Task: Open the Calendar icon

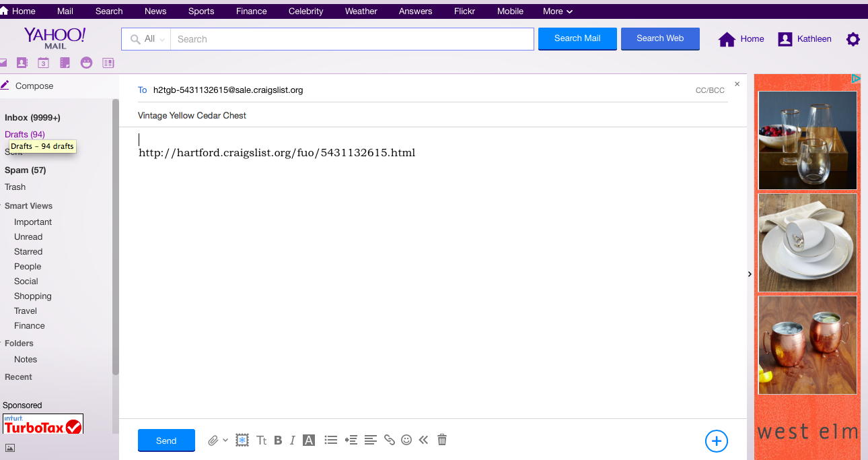Action: 43,63
